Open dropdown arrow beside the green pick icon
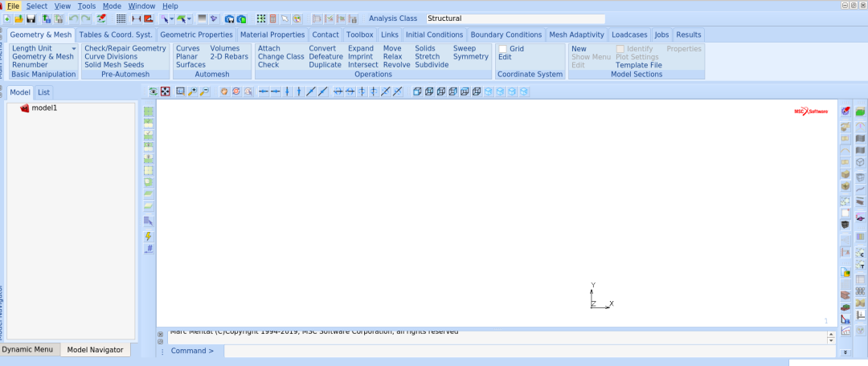 [190, 18]
